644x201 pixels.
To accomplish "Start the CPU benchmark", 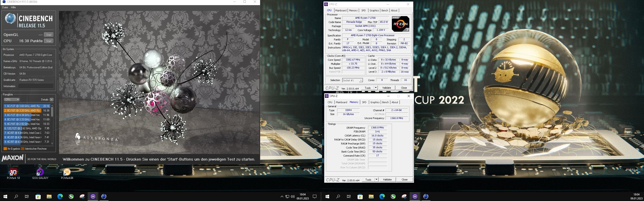I will point(49,41).
